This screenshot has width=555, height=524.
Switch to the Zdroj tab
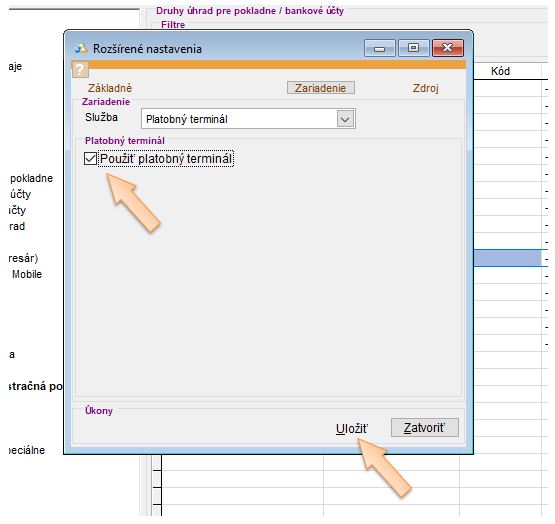(425, 88)
